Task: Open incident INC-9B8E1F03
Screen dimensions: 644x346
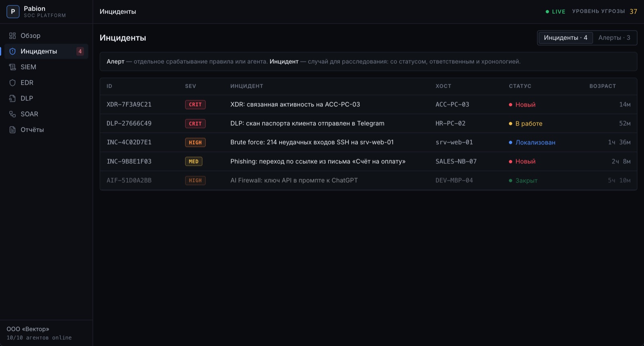Action: [368, 161]
